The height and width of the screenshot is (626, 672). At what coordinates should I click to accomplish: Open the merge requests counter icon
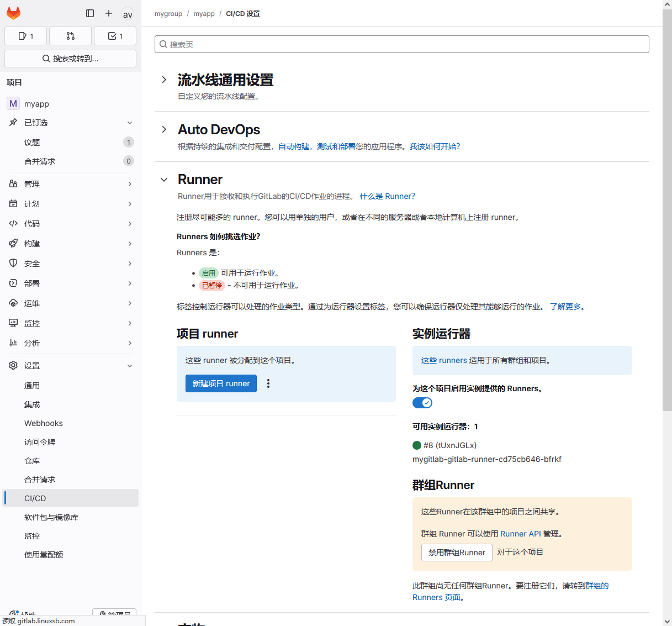pos(70,36)
